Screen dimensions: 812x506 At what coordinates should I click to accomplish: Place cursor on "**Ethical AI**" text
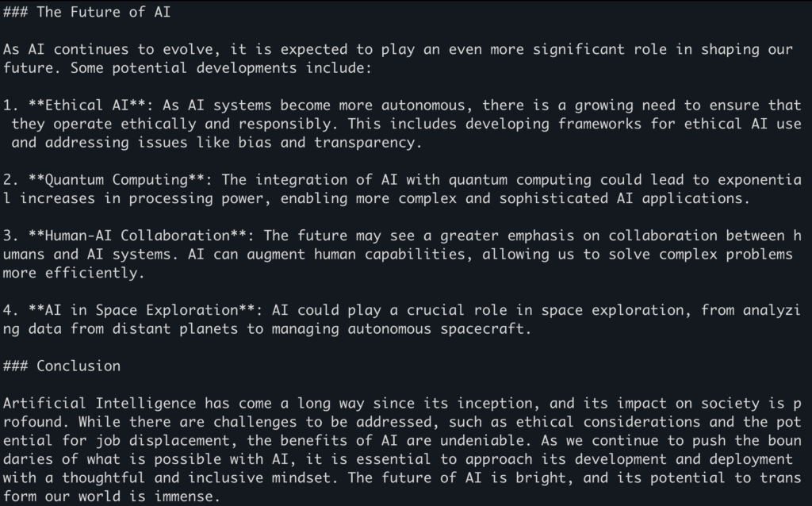coord(87,105)
